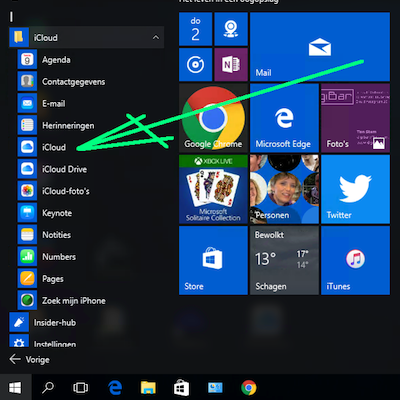Open the iCloud Drive icon

27,169
